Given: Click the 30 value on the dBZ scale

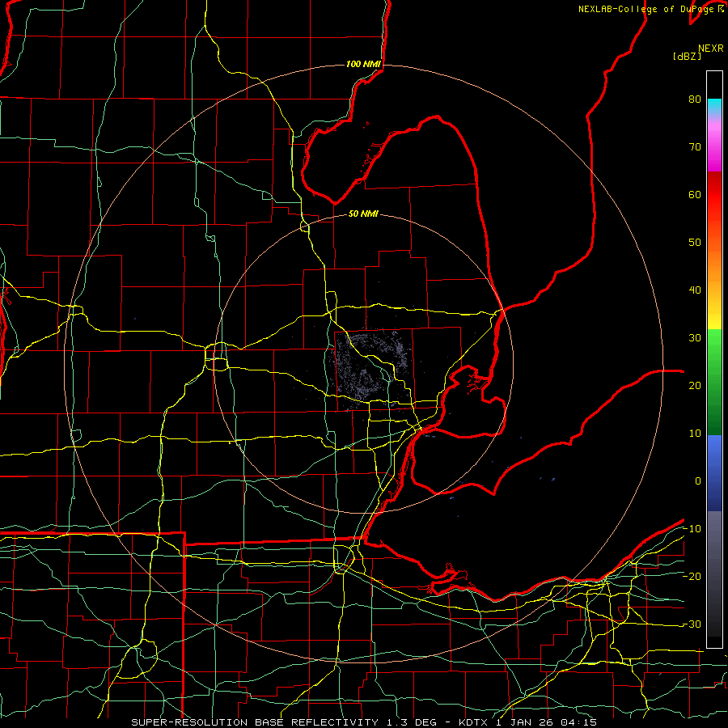Looking at the screenshot, I should tap(695, 338).
